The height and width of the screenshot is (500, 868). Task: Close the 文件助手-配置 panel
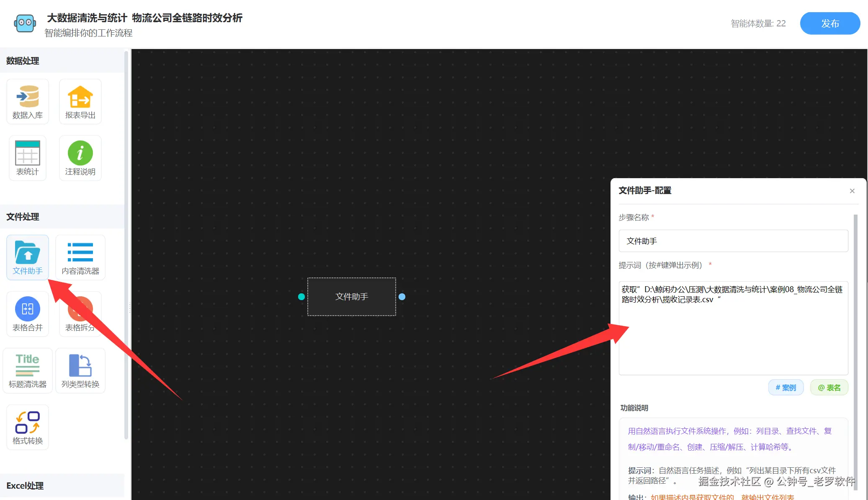coord(852,191)
